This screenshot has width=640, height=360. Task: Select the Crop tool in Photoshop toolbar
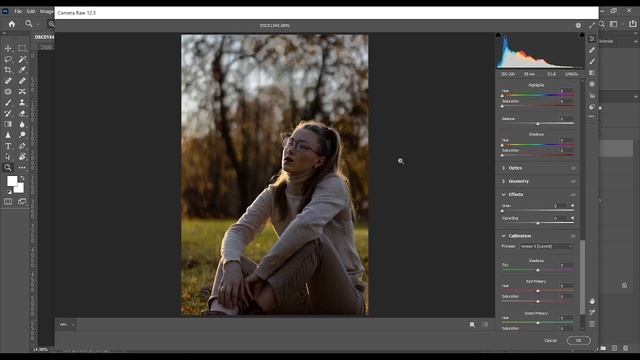click(x=8, y=70)
